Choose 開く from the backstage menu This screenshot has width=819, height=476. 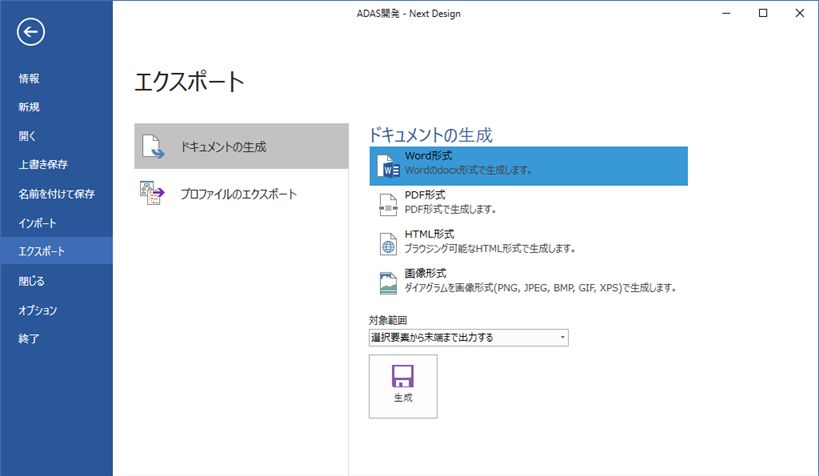27,136
